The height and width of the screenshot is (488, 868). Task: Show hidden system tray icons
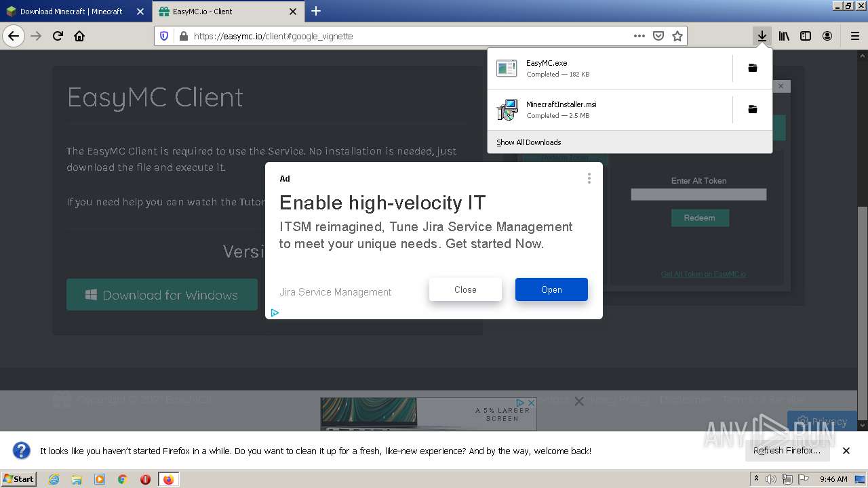[x=756, y=479]
